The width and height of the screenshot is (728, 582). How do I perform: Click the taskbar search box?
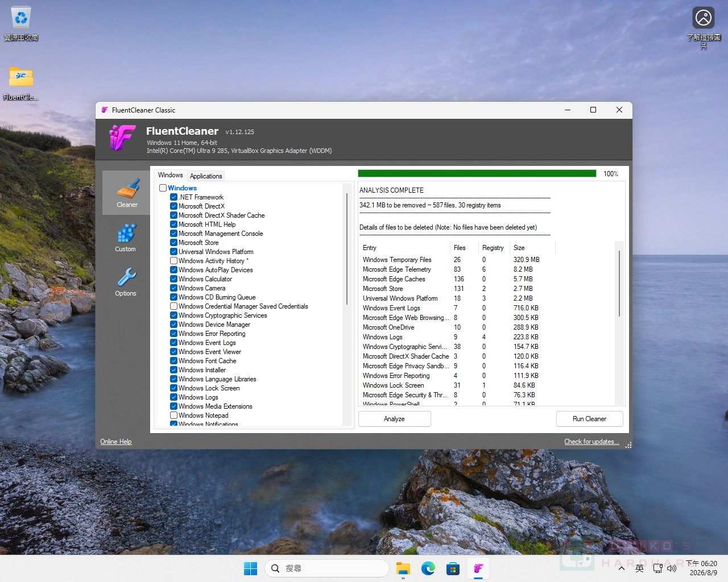[327, 568]
